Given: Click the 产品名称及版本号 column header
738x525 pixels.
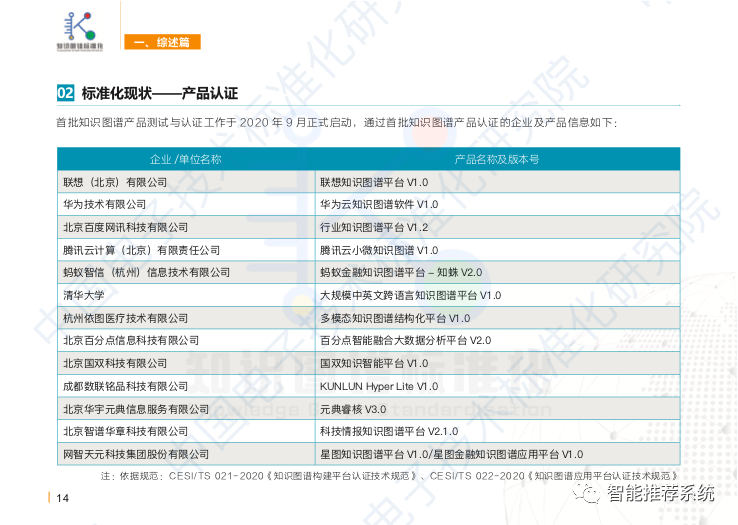Looking at the screenshot, I should (x=497, y=159).
